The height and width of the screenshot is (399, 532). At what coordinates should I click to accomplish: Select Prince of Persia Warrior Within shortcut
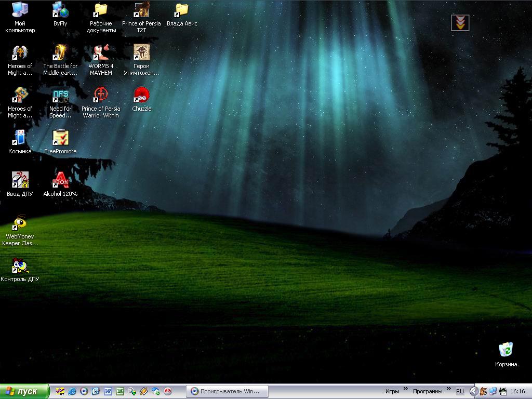[101, 102]
